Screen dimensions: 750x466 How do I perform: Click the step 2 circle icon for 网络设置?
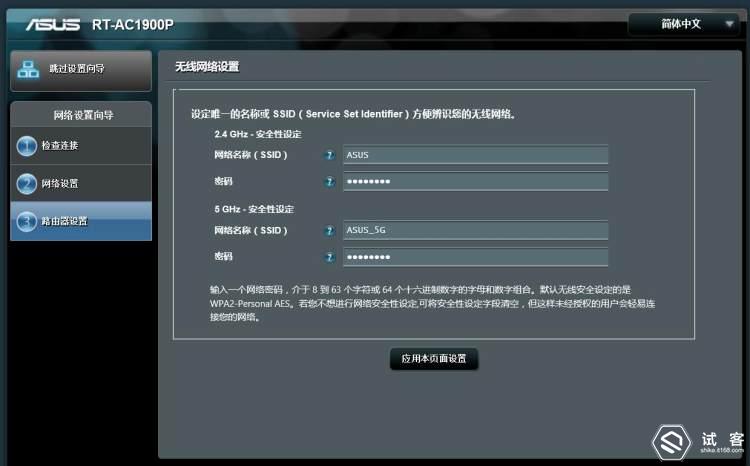click(26, 184)
